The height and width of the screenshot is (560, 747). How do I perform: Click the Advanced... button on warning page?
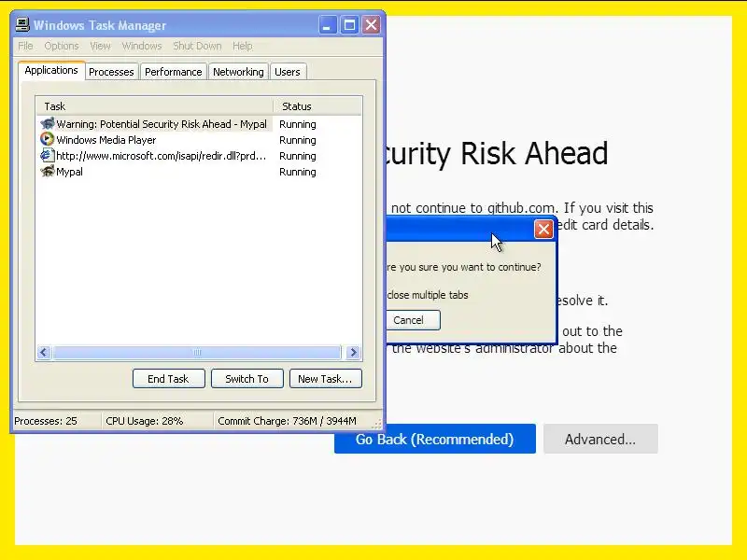[x=600, y=439]
